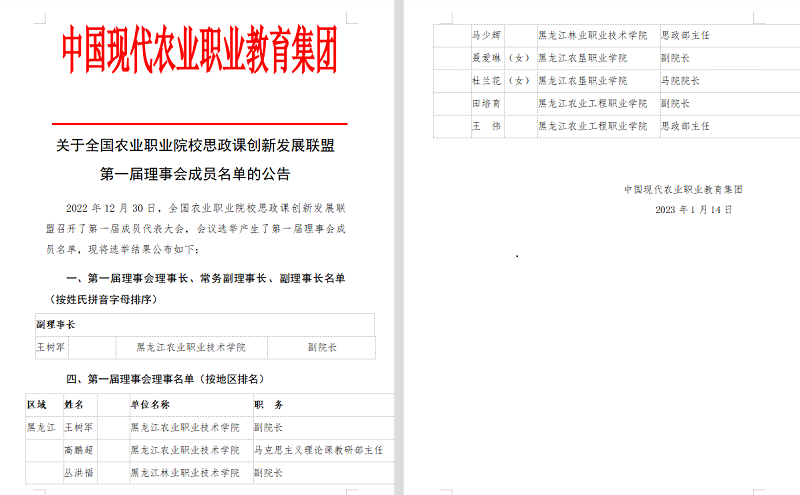
Task: Click the name '聂爱琳'
Action: tap(486, 58)
